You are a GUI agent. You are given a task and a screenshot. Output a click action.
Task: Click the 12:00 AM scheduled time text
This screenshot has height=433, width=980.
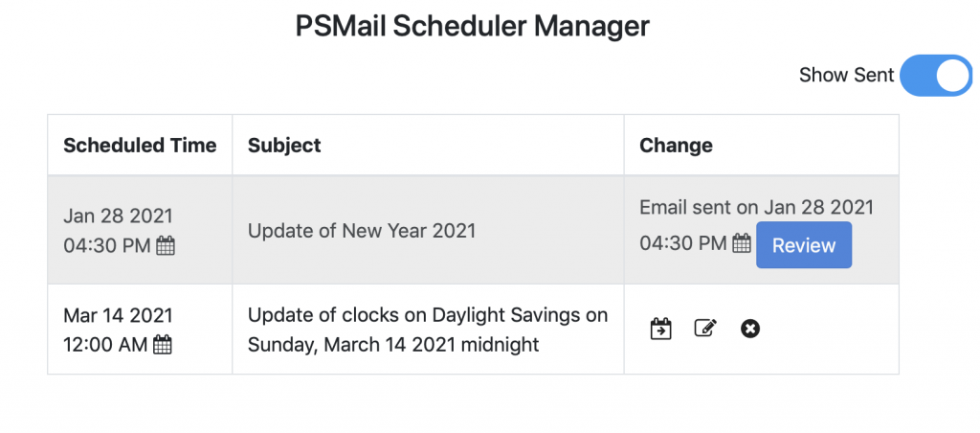click(105, 345)
